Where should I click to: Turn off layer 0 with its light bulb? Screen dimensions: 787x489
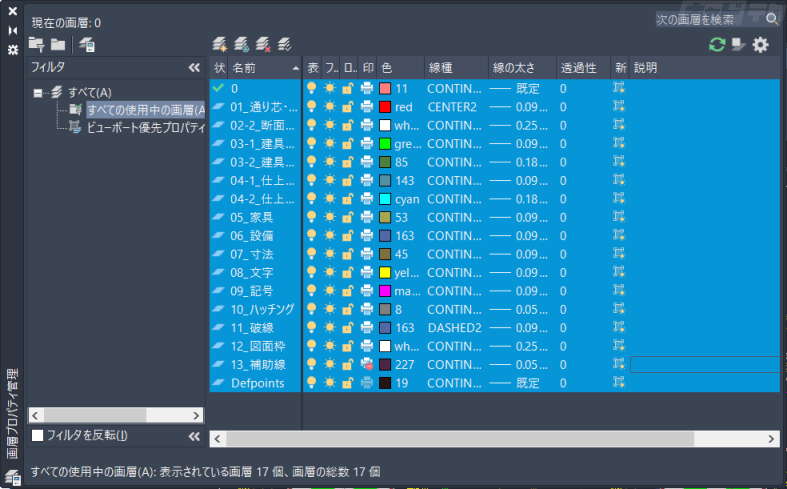312,88
